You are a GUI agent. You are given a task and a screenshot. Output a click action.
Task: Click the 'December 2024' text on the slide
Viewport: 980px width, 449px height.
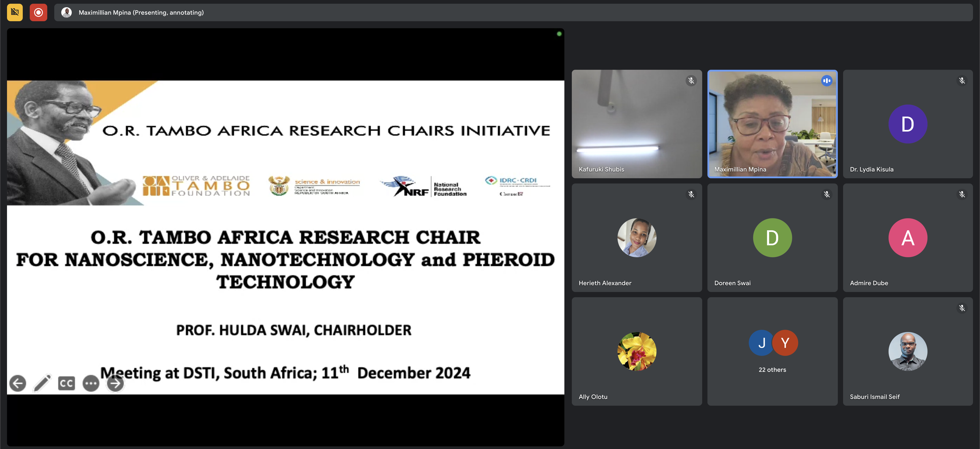(413, 373)
